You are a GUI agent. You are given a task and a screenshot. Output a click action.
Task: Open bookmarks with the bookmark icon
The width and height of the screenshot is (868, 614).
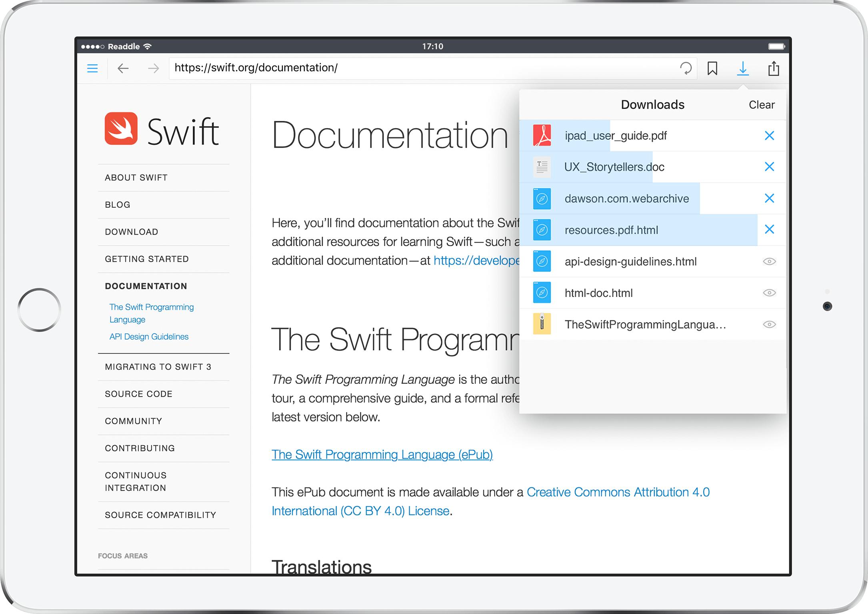pyautogui.click(x=712, y=68)
